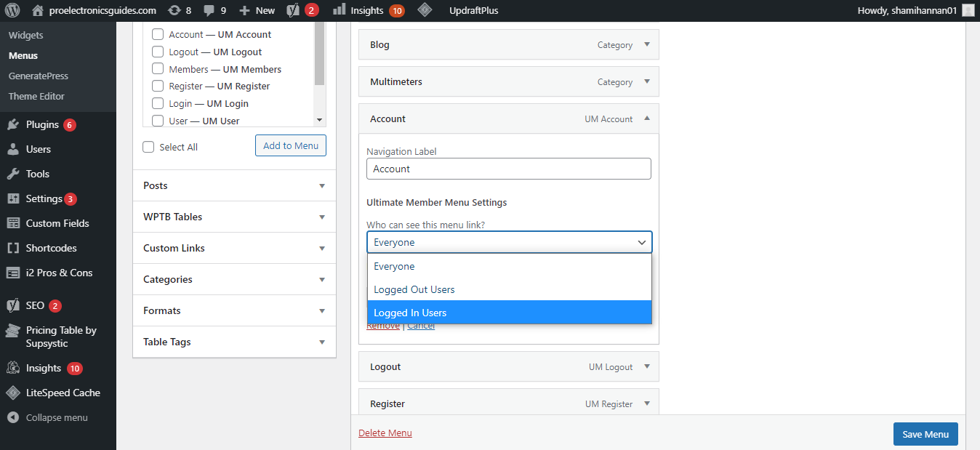Click the LiteSpeed Cache icon
The height and width of the screenshot is (450, 980).
13,393
